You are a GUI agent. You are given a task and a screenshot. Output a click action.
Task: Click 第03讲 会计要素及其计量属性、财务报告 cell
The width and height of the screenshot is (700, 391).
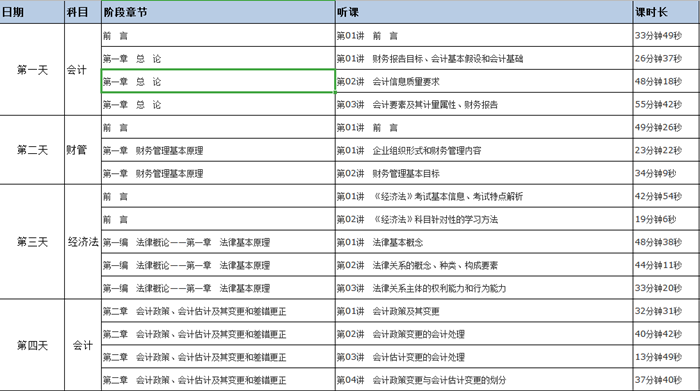(484, 104)
